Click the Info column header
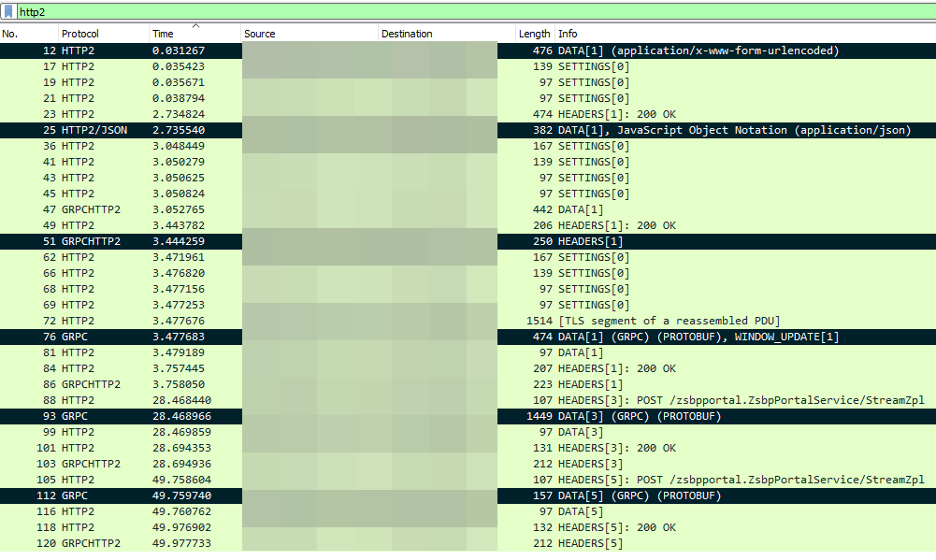This screenshot has width=936, height=560. (745, 34)
